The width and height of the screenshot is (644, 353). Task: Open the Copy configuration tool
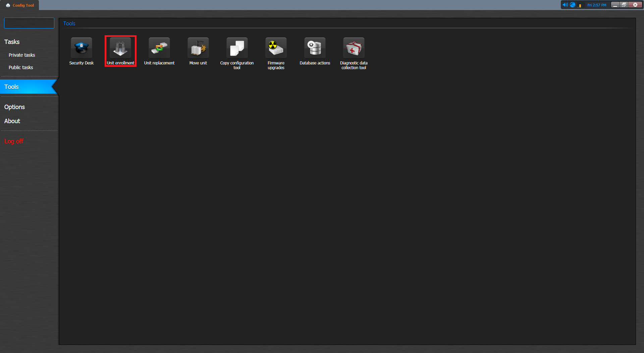click(x=237, y=51)
